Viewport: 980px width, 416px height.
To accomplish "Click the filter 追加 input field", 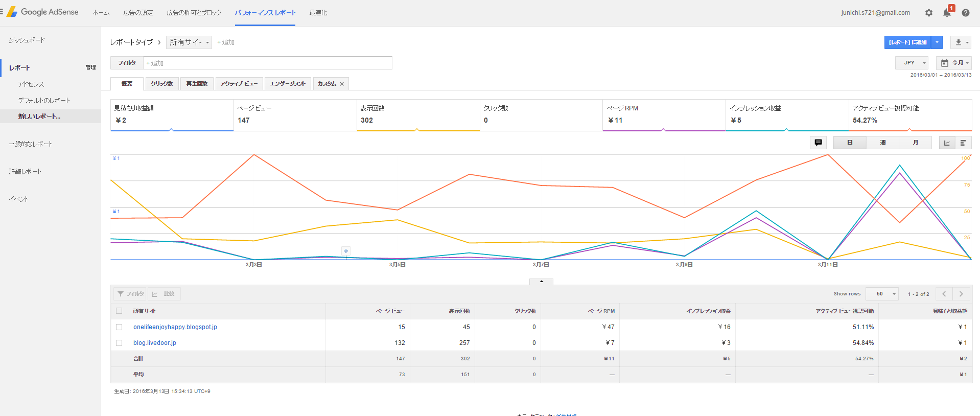I will pyautogui.click(x=268, y=63).
